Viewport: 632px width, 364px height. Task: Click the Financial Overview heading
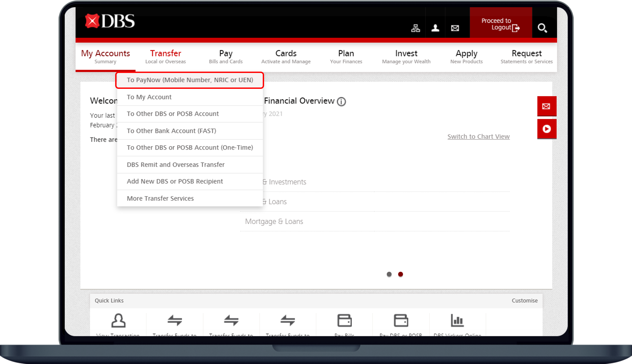tap(299, 101)
